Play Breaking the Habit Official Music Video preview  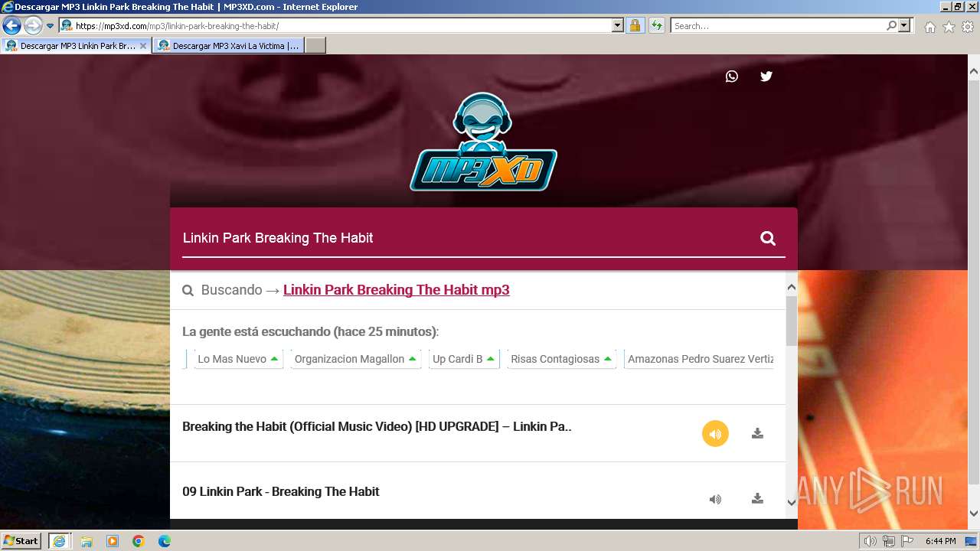click(x=715, y=434)
